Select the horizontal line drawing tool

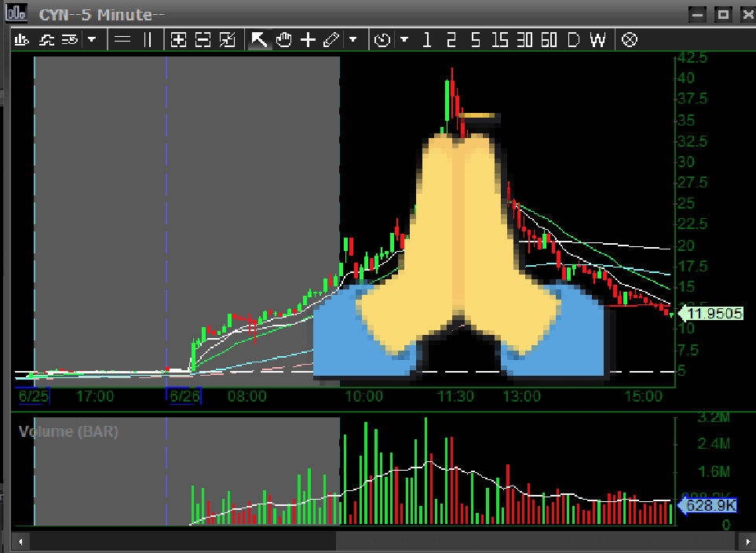tap(122, 39)
